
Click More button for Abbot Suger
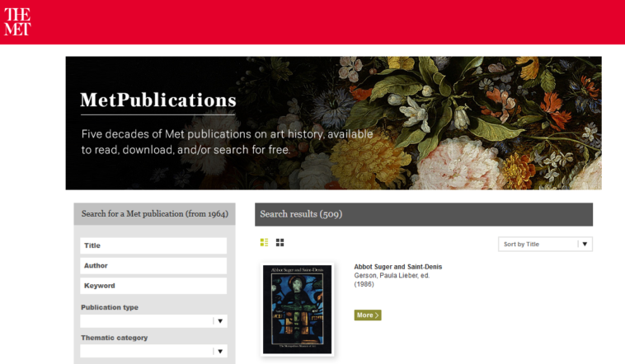[368, 315]
